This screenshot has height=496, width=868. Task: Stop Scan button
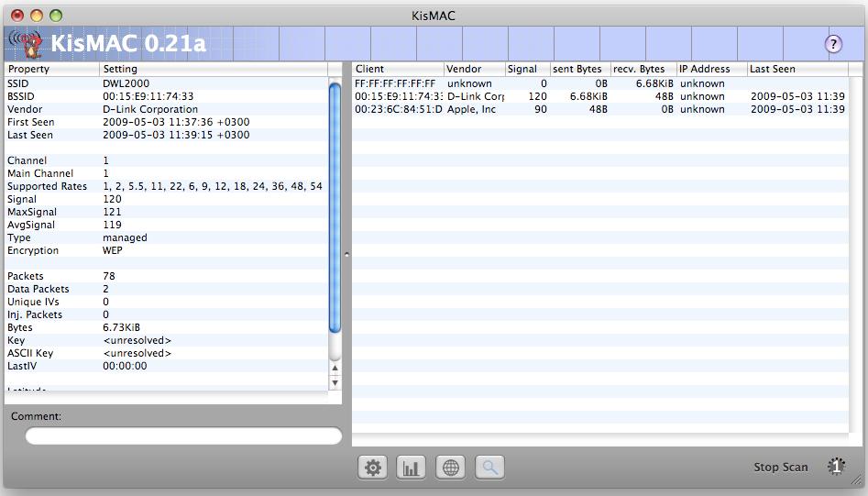click(781, 468)
